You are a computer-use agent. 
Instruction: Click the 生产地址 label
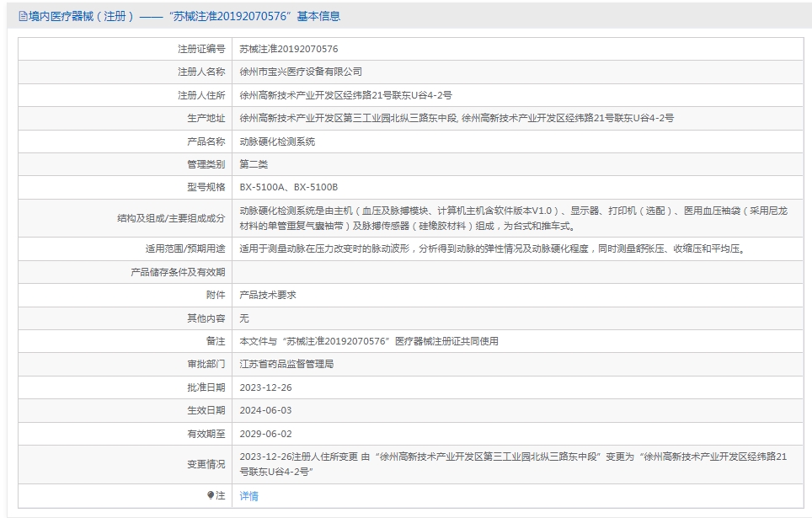pos(206,118)
